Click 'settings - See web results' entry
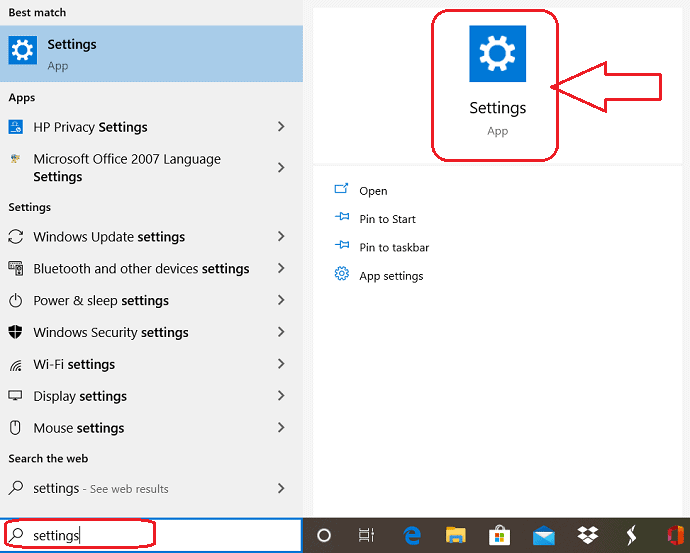 (x=151, y=488)
